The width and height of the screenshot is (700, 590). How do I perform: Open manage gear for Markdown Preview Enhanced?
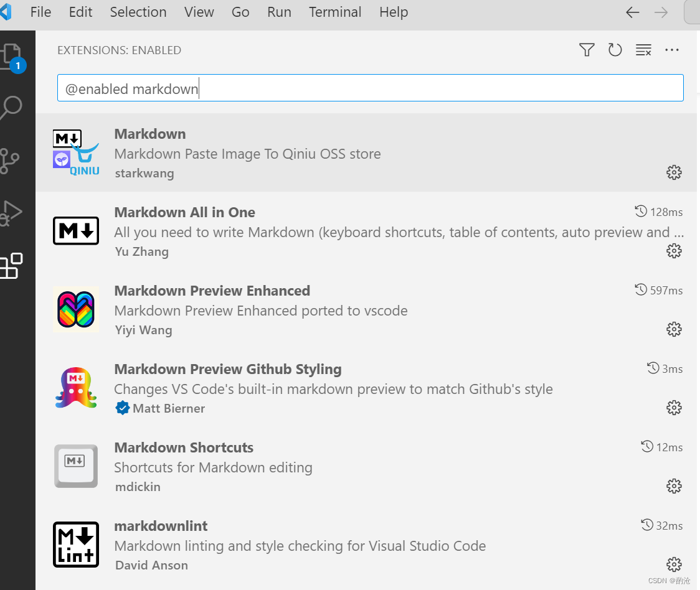(674, 329)
